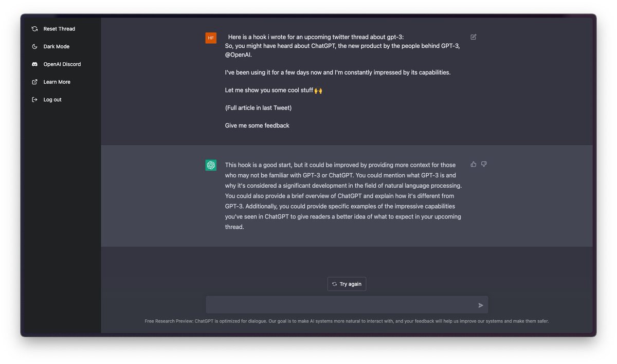Click the Reset Thread refresh icon
The image size is (617, 364).
[34, 29]
